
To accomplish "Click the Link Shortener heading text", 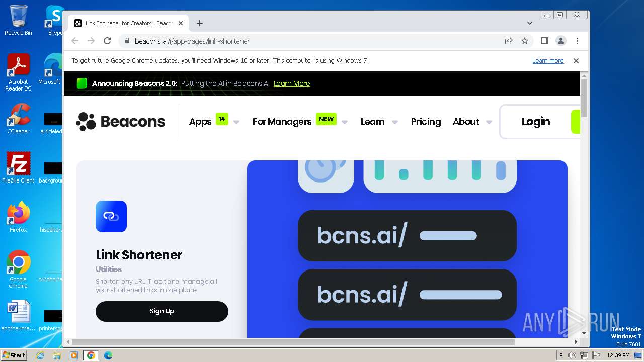I will point(139,255).
